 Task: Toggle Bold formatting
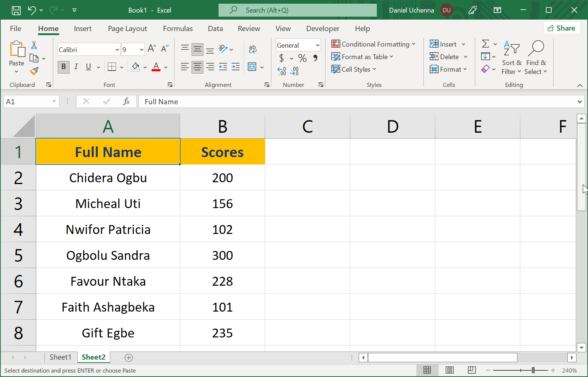[64, 67]
